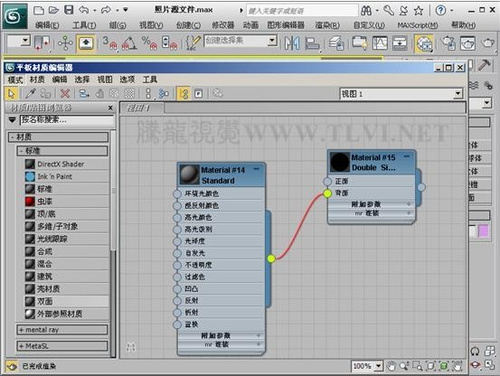
Task: Click the 3ds Max application logo button
Action: coord(14,16)
